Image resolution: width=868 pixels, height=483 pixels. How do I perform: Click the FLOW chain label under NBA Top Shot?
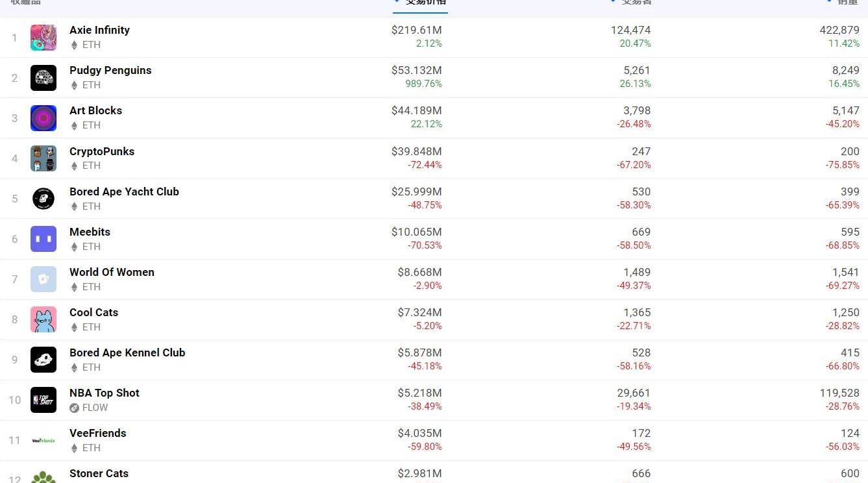pyautogui.click(x=95, y=408)
